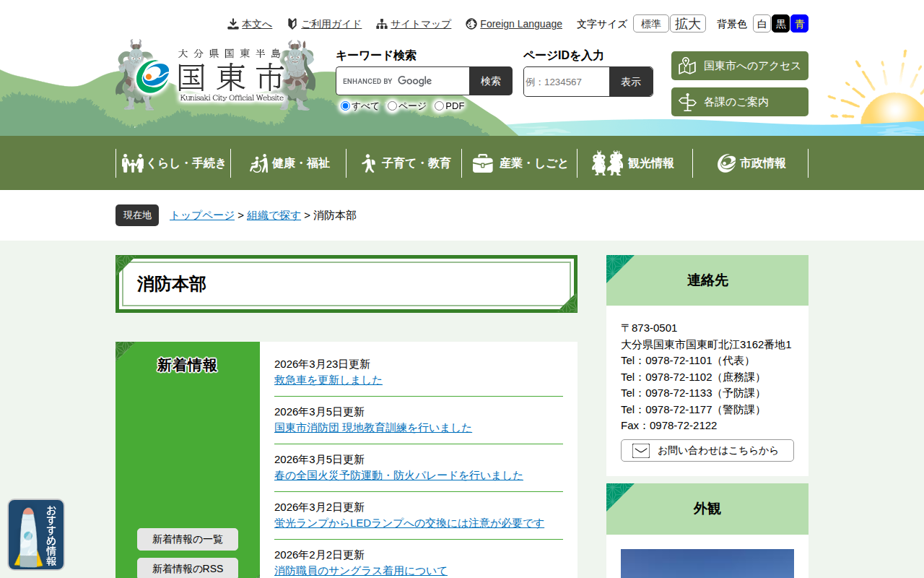Select the すべて search radio button
This screenshot has width=924, height=578.
(346, 106)
